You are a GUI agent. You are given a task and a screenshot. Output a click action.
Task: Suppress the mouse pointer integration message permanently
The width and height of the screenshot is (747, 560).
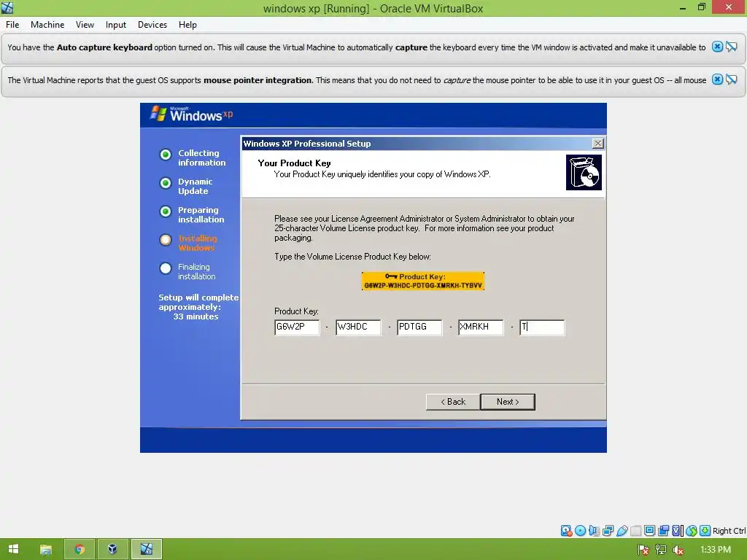click(732, 79)
